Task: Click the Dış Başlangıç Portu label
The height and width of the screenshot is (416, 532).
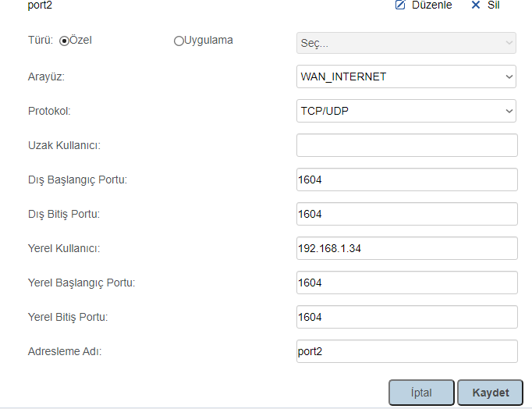Action: (77, 180)
